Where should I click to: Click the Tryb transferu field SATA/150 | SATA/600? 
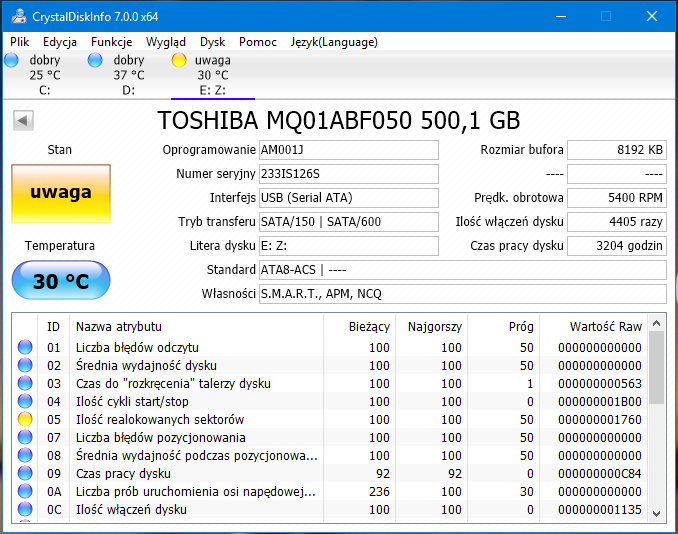(x=349, y=222)
